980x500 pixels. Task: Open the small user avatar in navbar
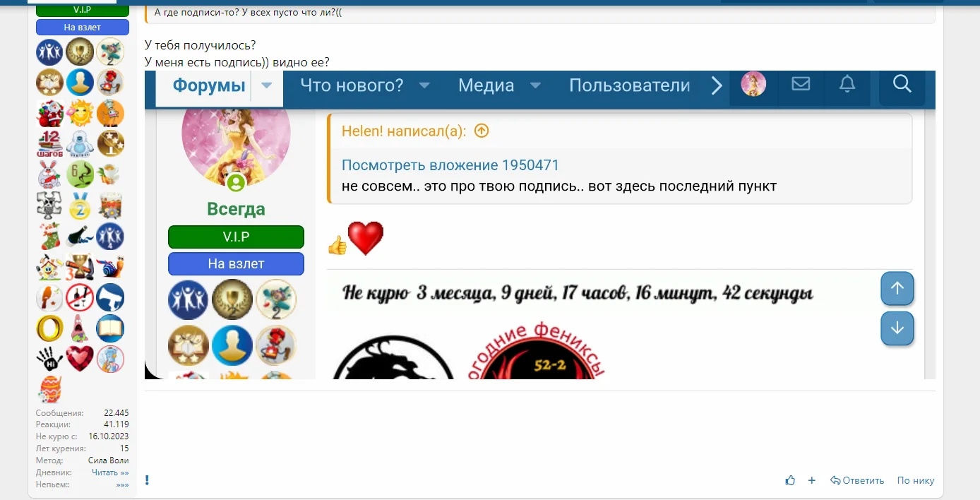click(x=753, y=84)
